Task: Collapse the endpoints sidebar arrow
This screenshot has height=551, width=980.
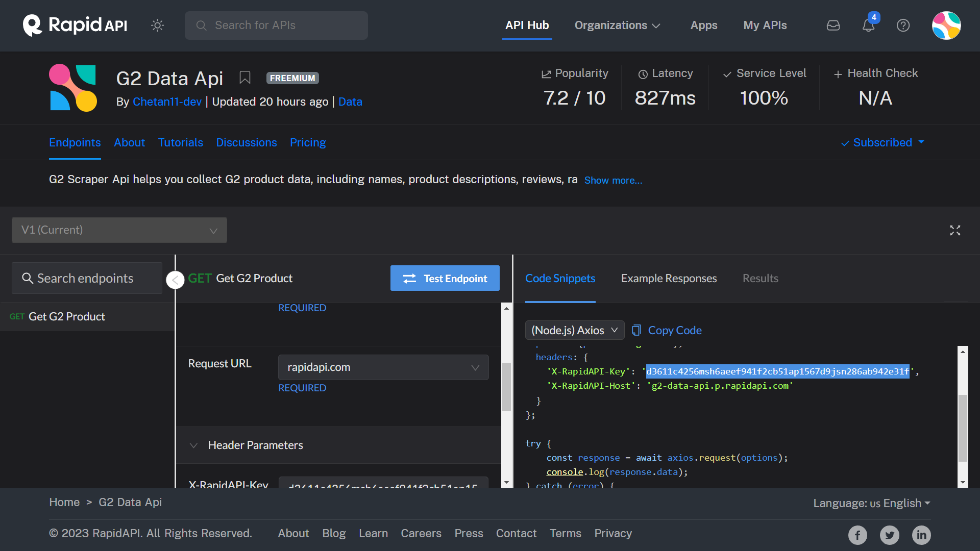Action: (175, 280)
